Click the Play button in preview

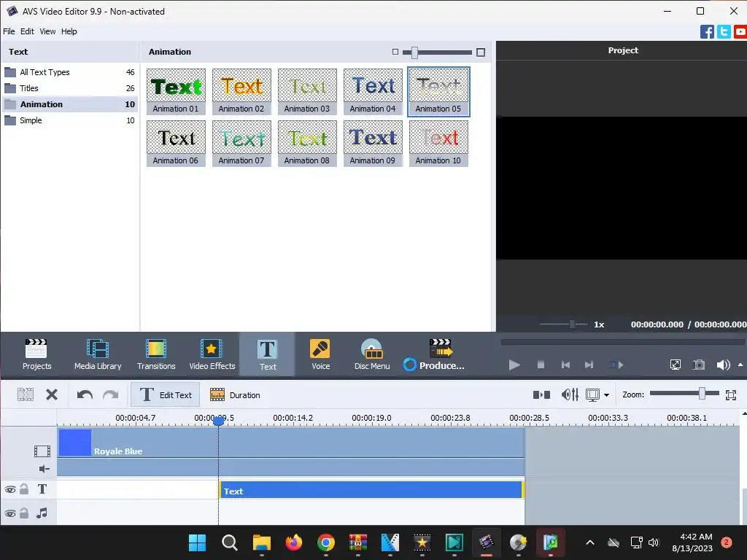click(x=514, y=365)
